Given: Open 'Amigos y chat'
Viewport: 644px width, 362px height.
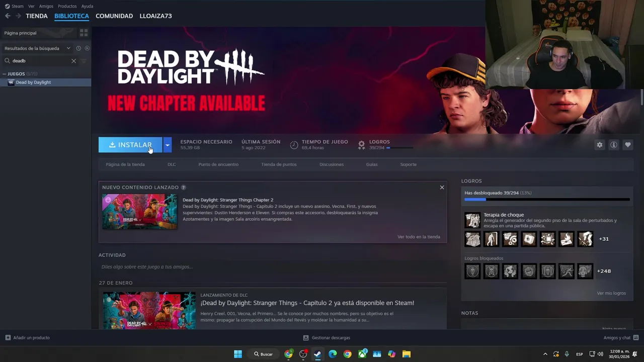Looking at the screenshot, I should (x=621, y=338).
